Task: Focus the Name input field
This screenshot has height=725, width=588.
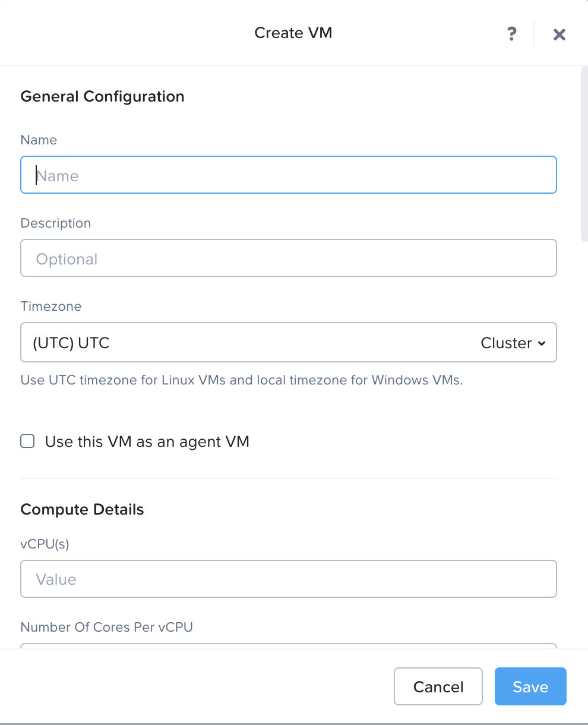Action: tap(289, 175)
